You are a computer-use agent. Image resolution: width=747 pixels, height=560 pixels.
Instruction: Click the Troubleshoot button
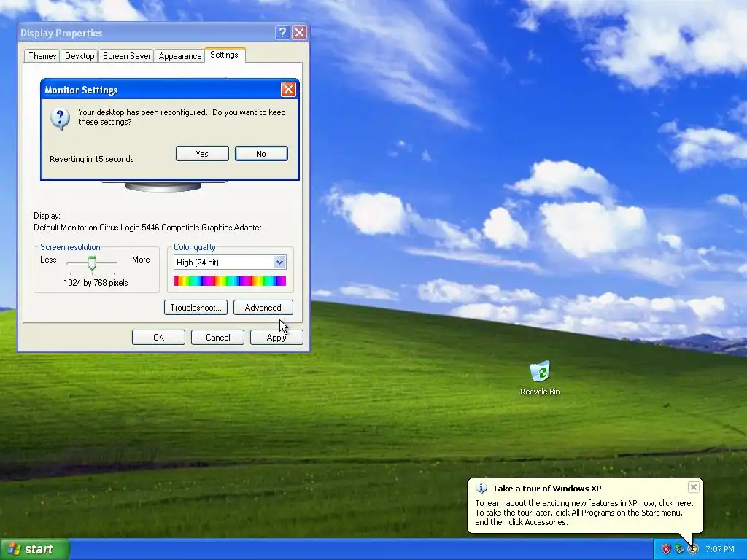coord(196,308)
